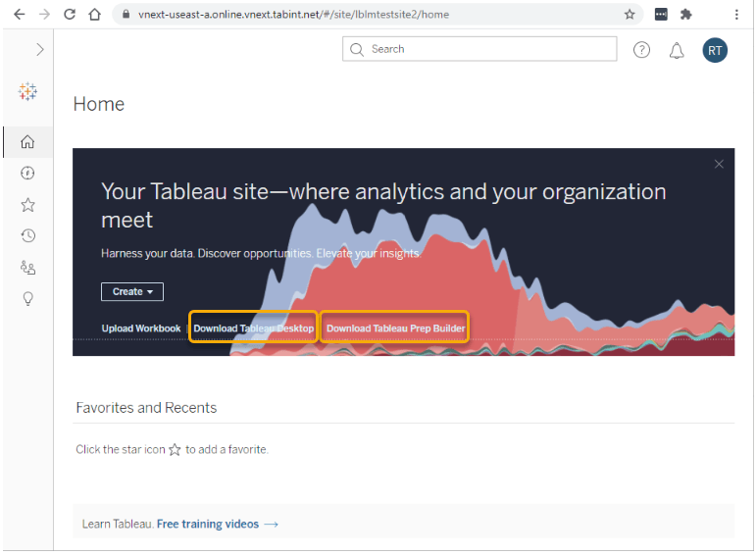This screenshot has height=555, width=756.
Task: Click the Tableau logo
Action: [x=27, y=91]
